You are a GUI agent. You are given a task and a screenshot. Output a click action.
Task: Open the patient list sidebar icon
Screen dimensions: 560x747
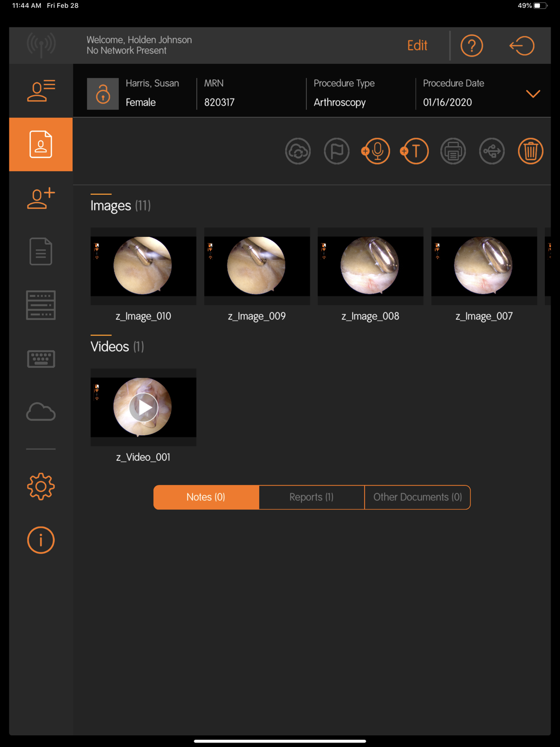[x=41, y=91]
